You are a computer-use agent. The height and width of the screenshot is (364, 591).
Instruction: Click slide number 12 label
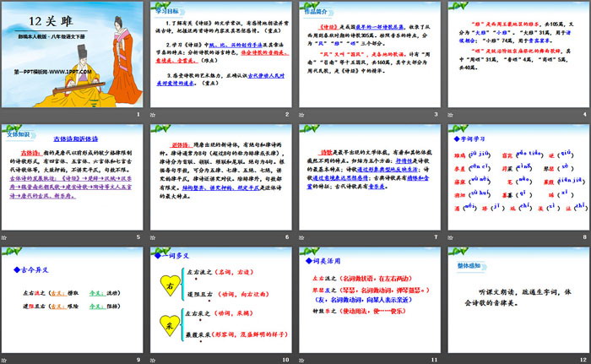584,360
